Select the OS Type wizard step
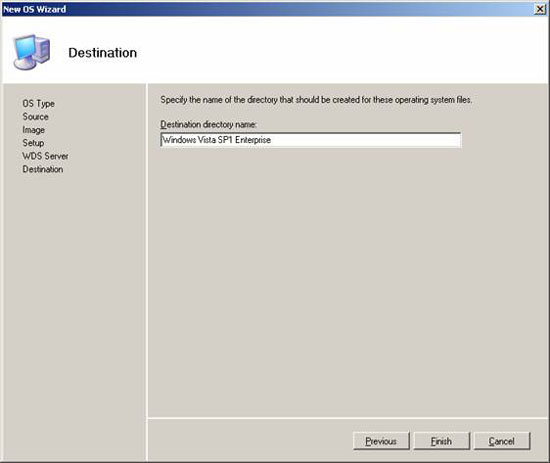This screenshot has width=550, height=463. click(39, 104)
